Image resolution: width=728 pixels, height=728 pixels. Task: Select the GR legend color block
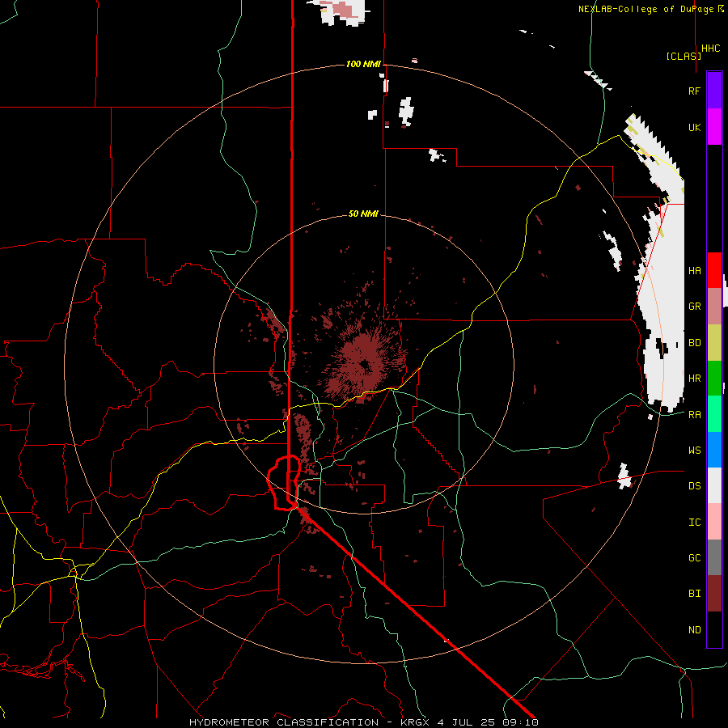[x=714, y=307]
